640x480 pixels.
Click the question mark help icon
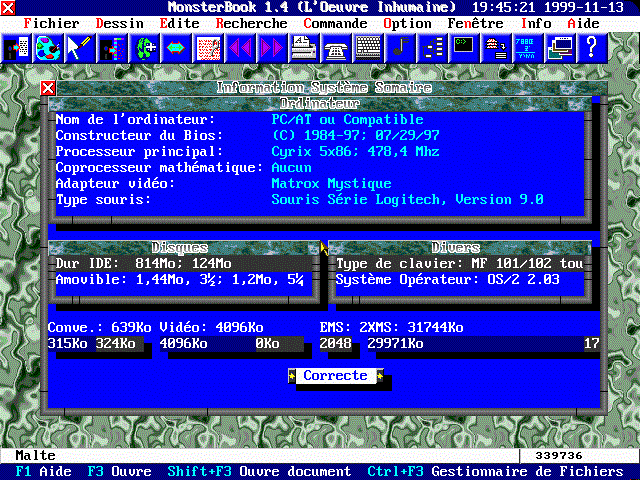[592, 48]
